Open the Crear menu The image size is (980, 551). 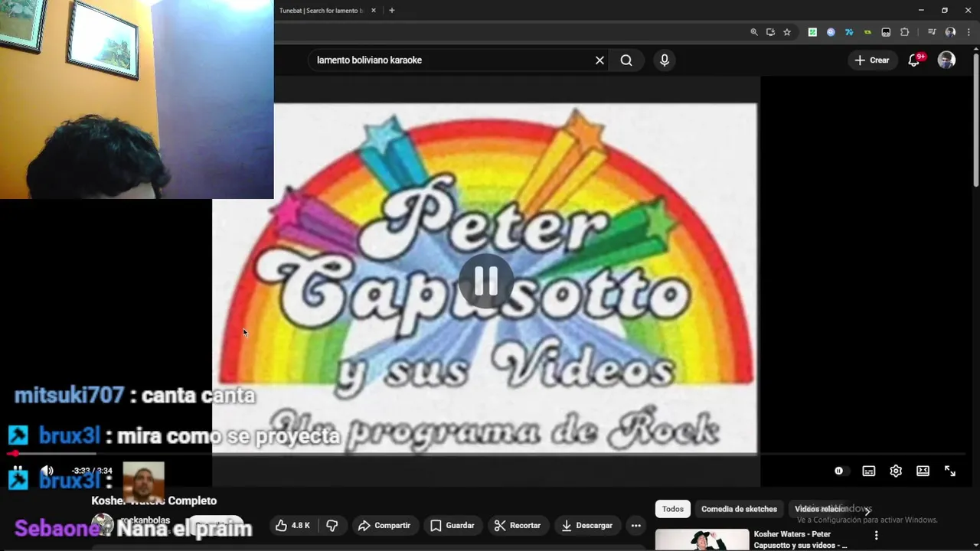tap(872, 60)
